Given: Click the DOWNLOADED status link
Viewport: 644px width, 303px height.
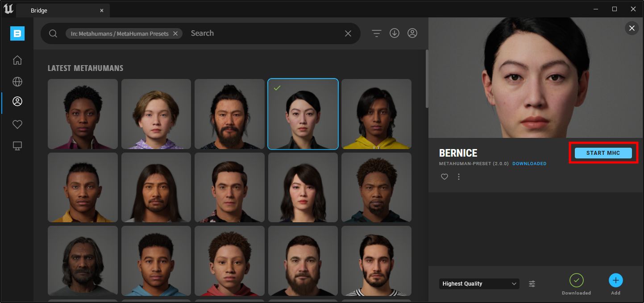Looking at the screenshot, I should (x=529, y=164).
